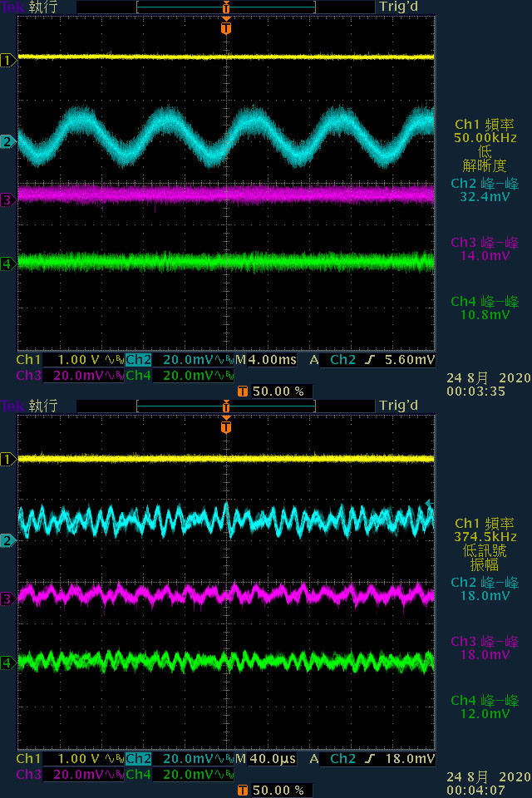Click M 40.0µs timebase readout
The width and height of the screenshot is (532, 798).
[x=266, y=759]
